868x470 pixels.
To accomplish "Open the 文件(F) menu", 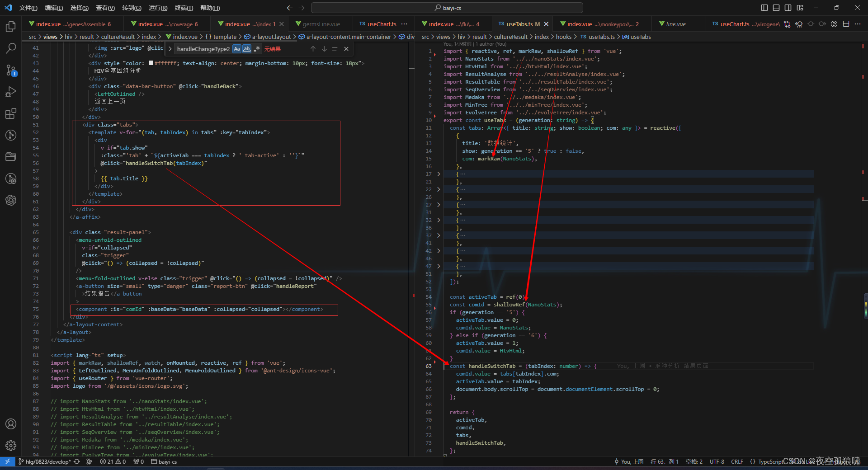I will pyautogui.click(x=28, y=8).
